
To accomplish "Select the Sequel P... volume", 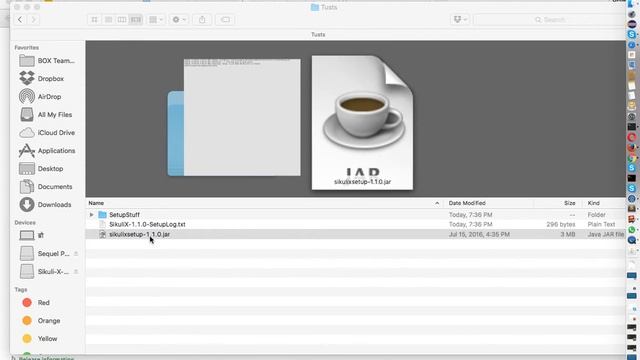I will (x=45, y=253).
